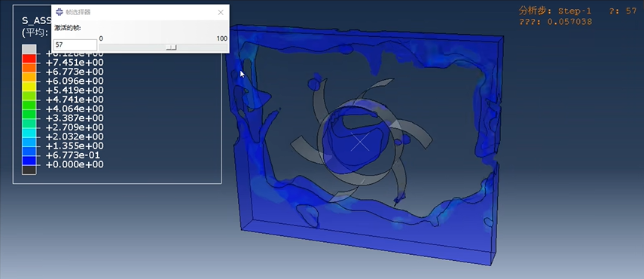The height and width of the screenshot is (279, 644).
Task: Click the legend value +0.000e+00
Action: [75, 164]
